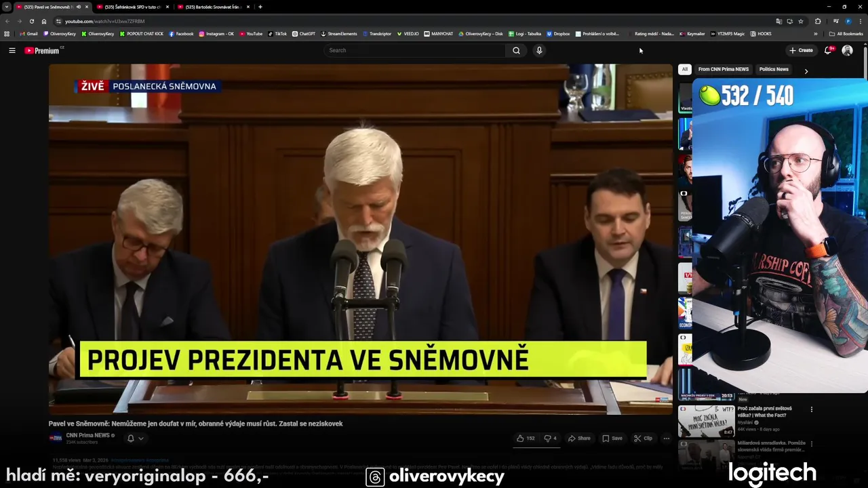Click the address bar URL
This screenshot has height=488, width=868.
(x=104, y=21)
